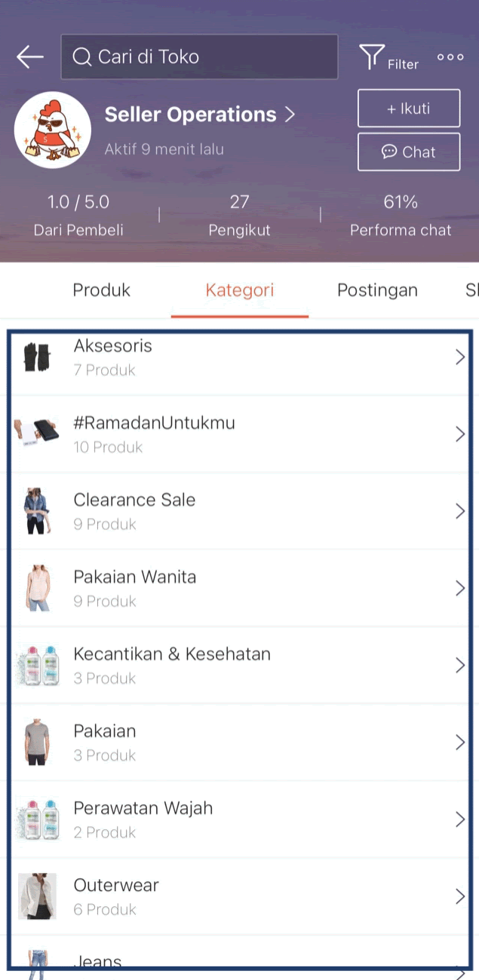The width and height of the screenshot is (479, 980).
Task: Open the Aksesoris gloves thumbnail
Action: [x=36, y=357]
